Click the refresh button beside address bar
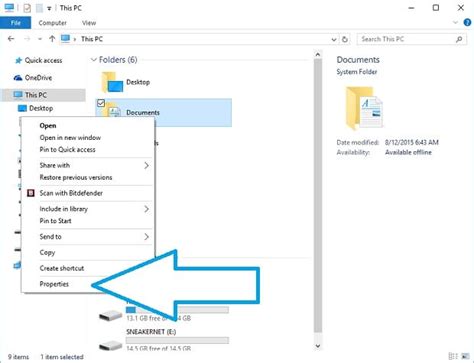 (345, 39)
